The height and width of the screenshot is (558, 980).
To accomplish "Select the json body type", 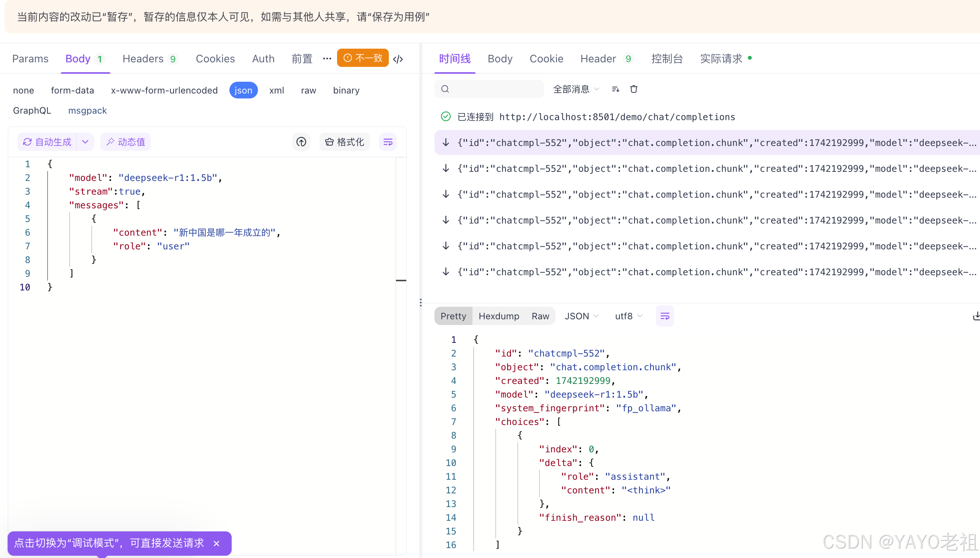I will pos(243,90).
